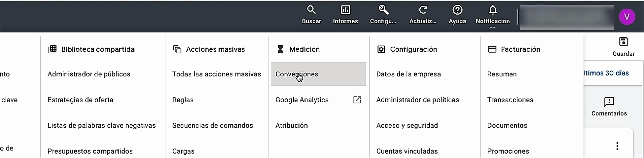
Task: Select Datos de la empresa
Action: (408, 74)
